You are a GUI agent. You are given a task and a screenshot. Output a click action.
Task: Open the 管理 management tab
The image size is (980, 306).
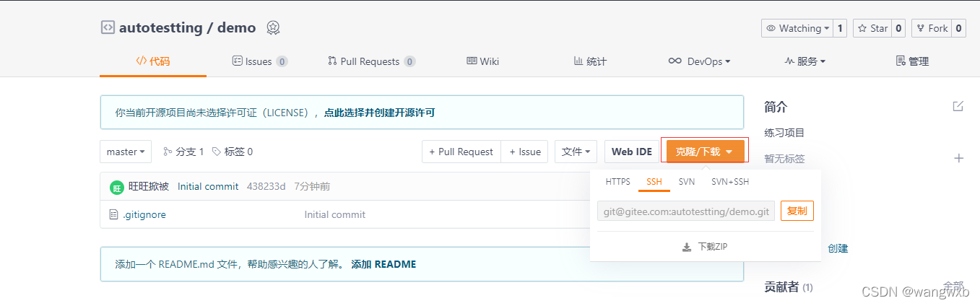tap(912, 61)
